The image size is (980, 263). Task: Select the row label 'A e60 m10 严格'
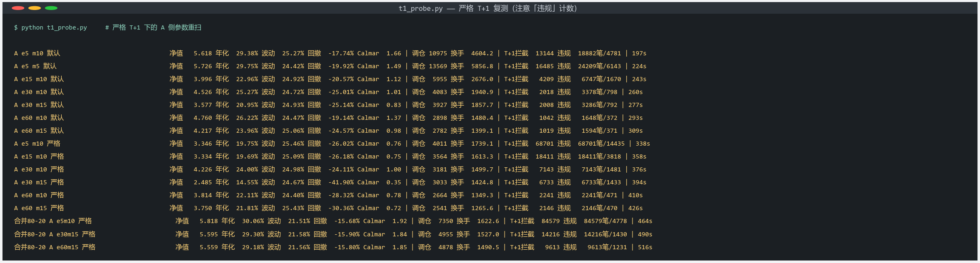(x=39, y=195)
